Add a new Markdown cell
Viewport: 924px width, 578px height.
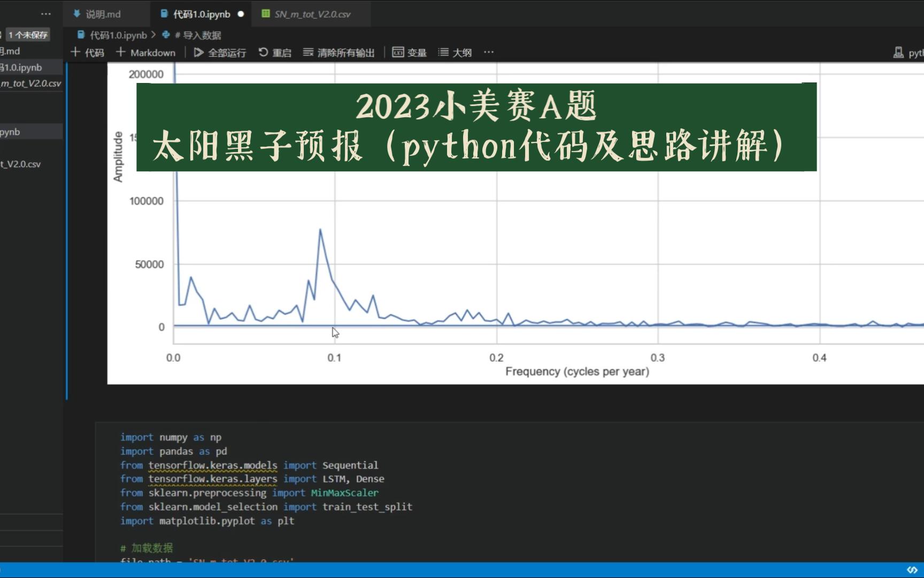145,52
